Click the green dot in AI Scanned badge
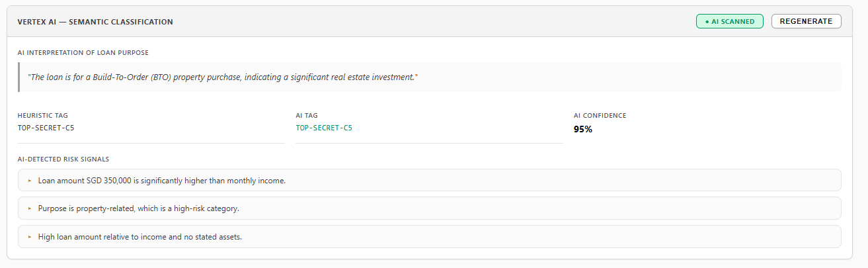 707,22
